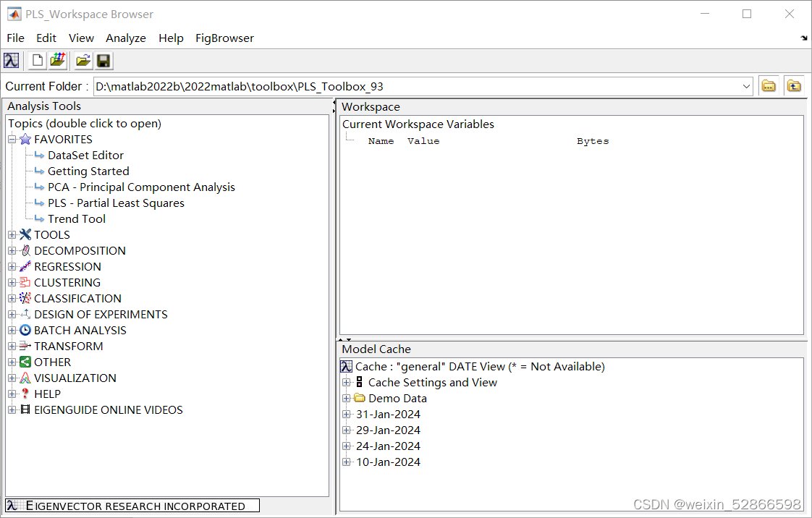The width and height of the screenshot is (812, 518).
Task: Save the workspace using the floppy disk icon
Action: pos(103,61)
